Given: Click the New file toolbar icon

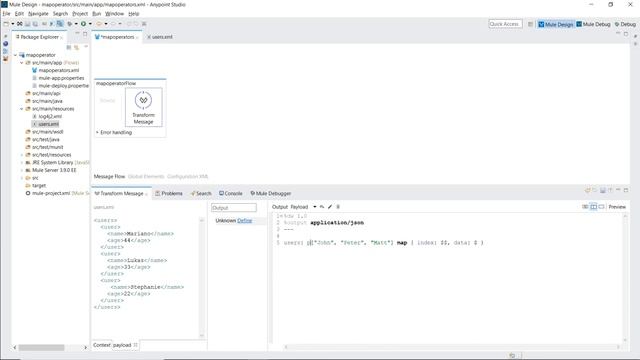Looking at the screenshot, I should point(6,24).
